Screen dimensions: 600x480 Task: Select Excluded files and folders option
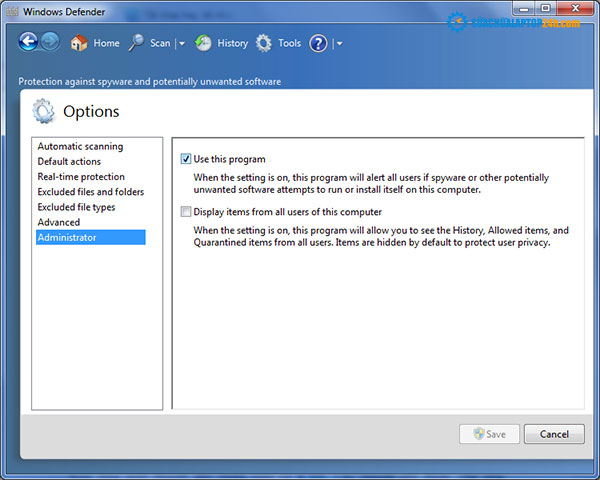[91, 192]
